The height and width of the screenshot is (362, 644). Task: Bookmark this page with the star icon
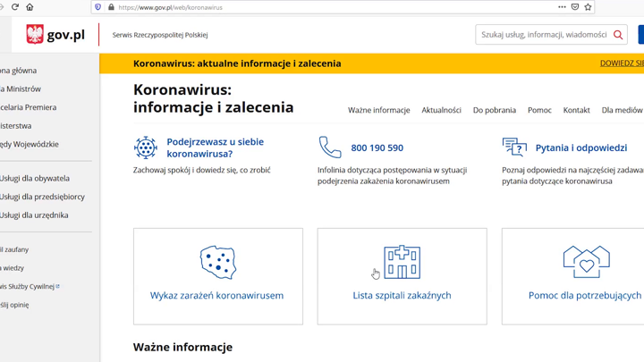tap(588, 7)
